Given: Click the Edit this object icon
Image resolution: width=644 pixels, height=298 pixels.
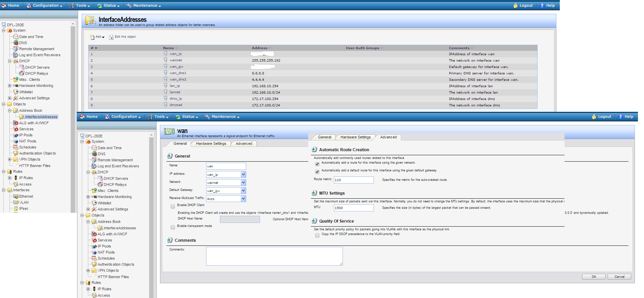Looking at the screenshot, I should point(111,37).
